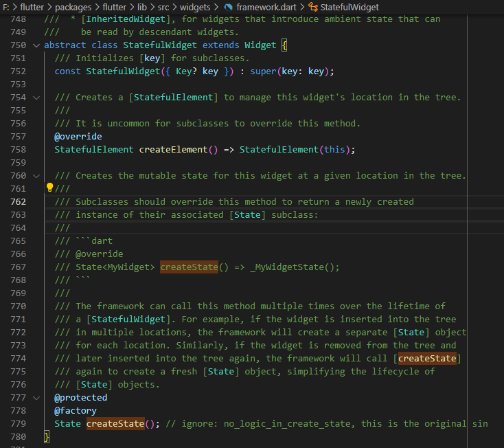Collapse the StatefulWidget class at line 750

click(36, 45)
